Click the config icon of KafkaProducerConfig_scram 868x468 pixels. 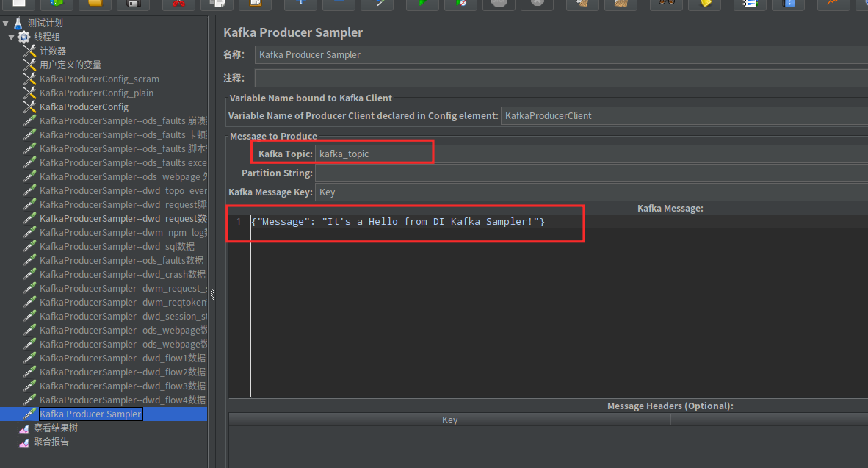(x=30, y=79)
